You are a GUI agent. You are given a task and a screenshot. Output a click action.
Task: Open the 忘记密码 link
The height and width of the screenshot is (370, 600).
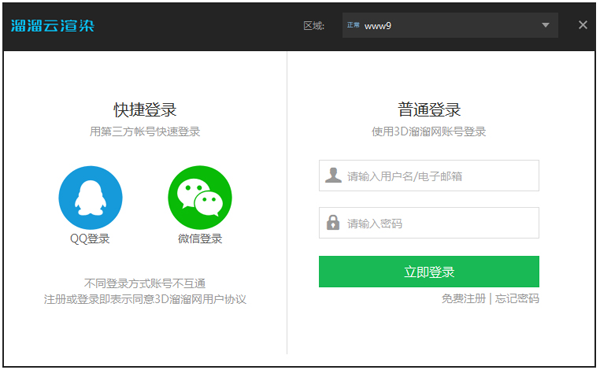[x=517, y=298]
